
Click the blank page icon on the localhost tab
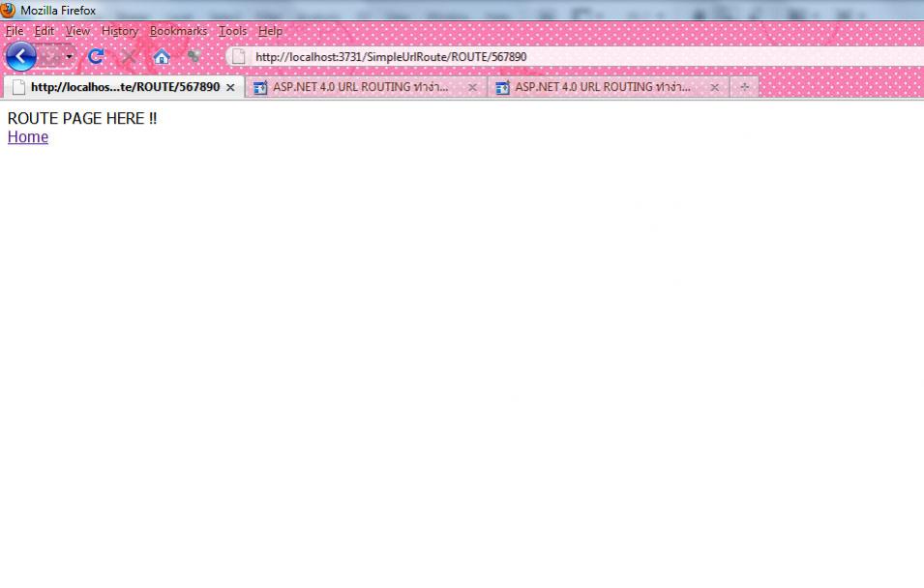[18, 87]
